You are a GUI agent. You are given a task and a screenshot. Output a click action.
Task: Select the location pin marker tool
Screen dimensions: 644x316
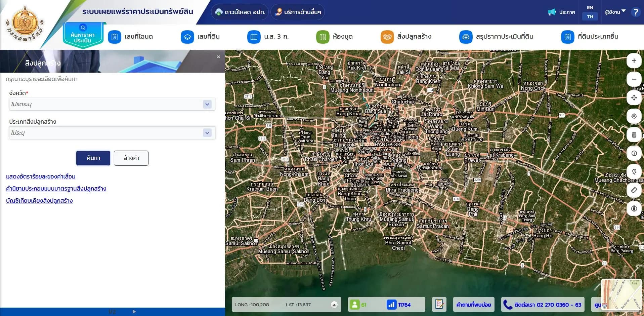634,172
